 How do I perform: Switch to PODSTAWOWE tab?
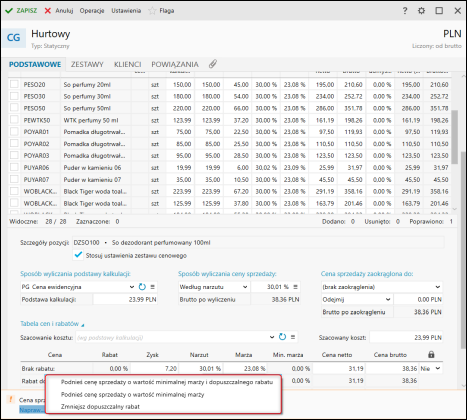tap(35, 64)
